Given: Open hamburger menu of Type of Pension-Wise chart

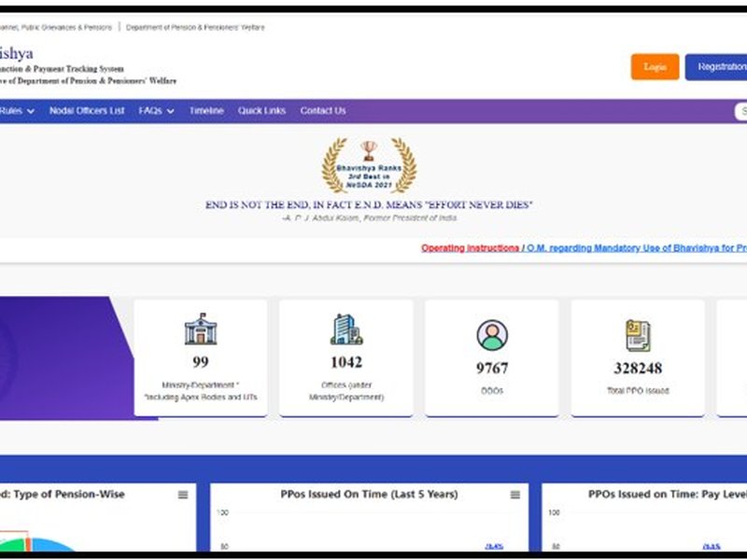Looking at the screenshot, I should point(183,495).
